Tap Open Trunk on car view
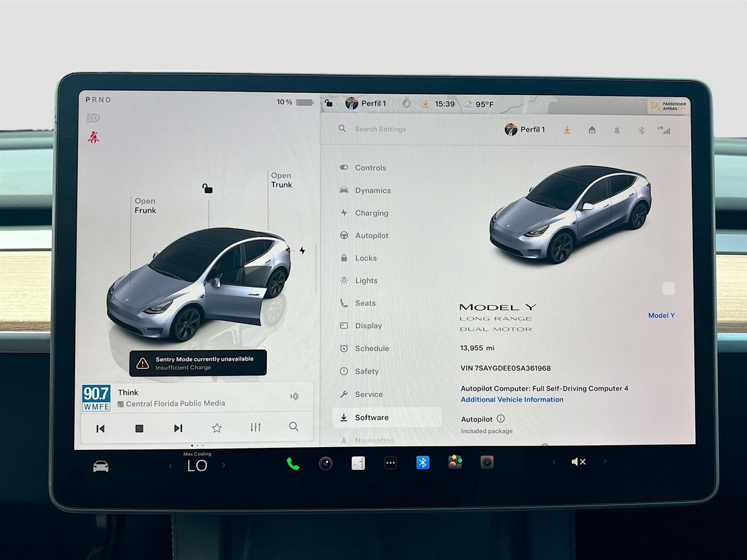Image resolution: width=747 pixels, height=560 pixels. (x=282, y=180)
